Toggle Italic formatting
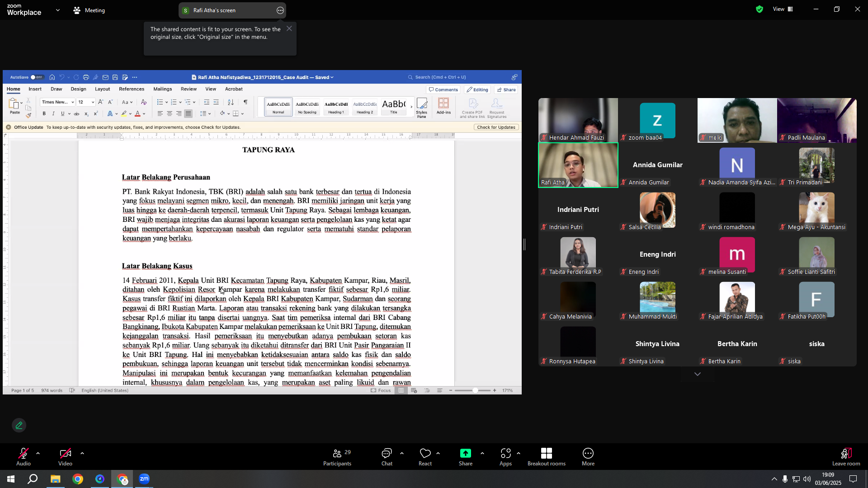The height and width of the screenshot is (488, 868). click(53, 113)
